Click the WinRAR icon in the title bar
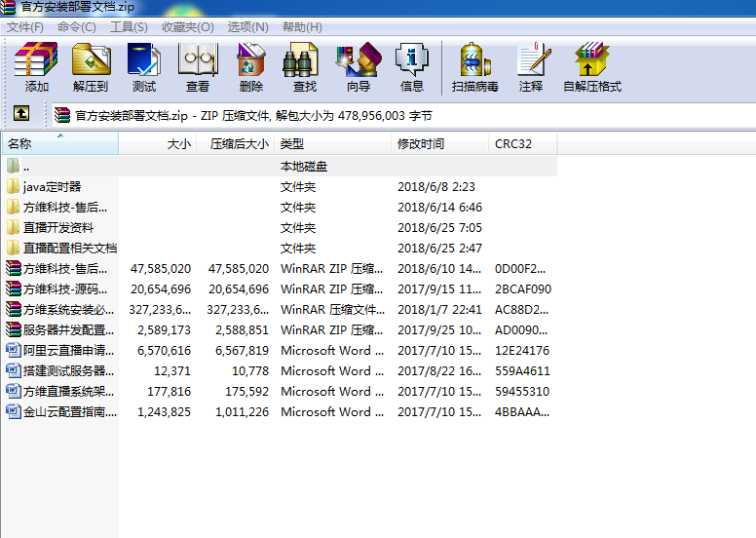Image resolution: width=756 pixels, height=538 pixels. 8,7
